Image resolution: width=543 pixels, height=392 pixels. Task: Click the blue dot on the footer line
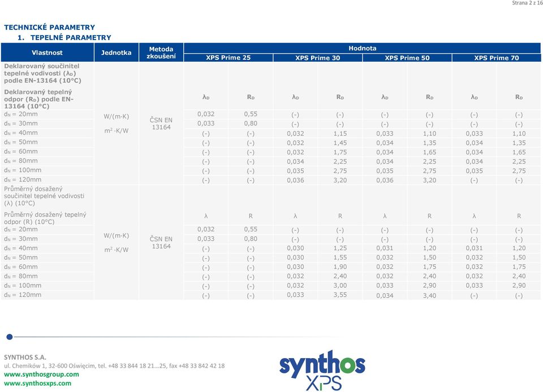pyautogui.click(x=10, y=337)
